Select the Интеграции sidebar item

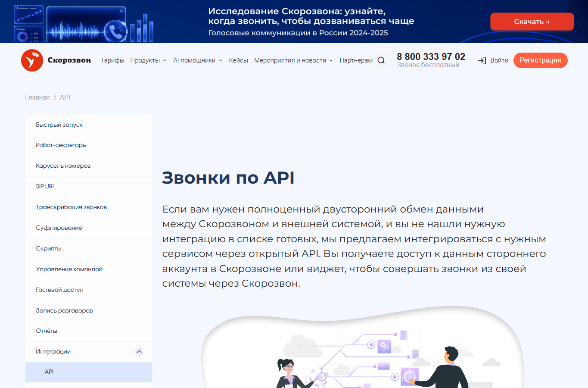pyautogui.click(x=89, y=352)
